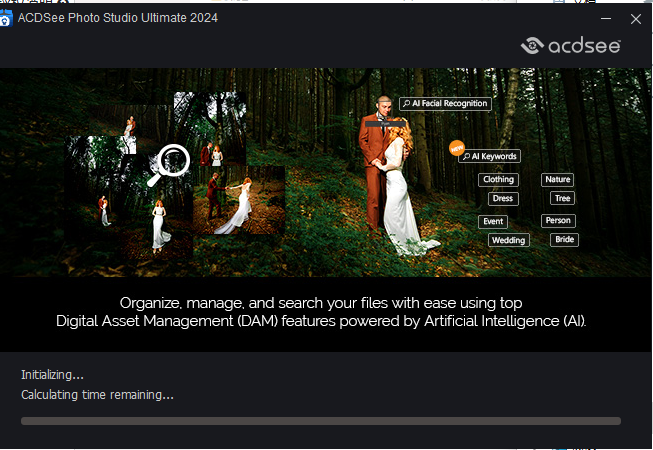Click the orange NEW badge
Image resolution: width=653 pixels, height=450 pixels.
coord(456,148)
